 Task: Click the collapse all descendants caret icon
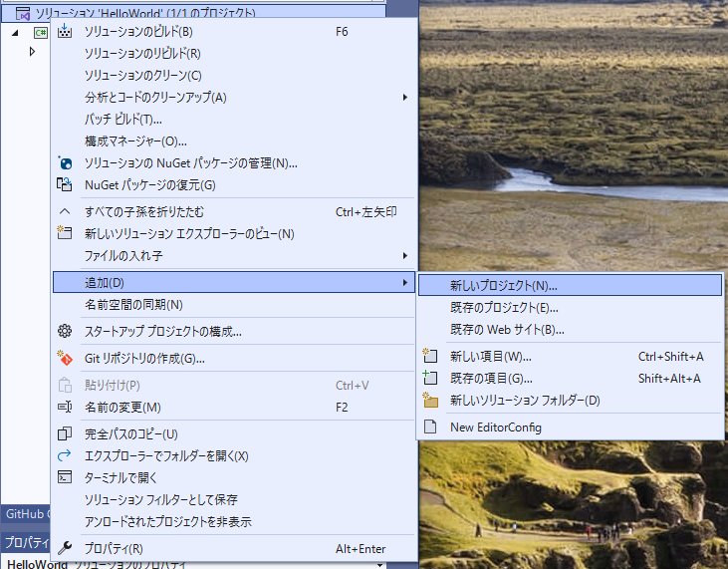pos(65,212)
